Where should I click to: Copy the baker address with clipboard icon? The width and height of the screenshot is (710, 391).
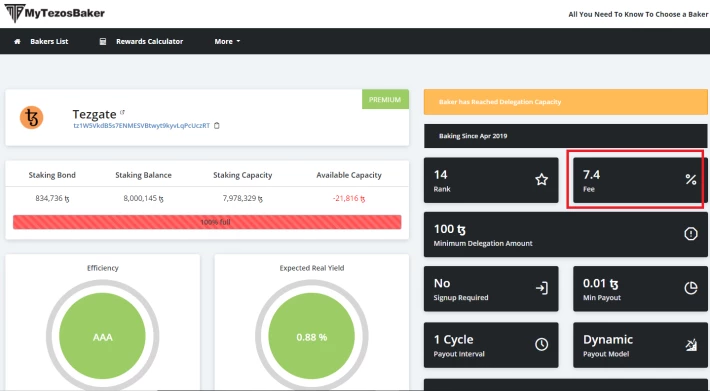coord(217,125)
